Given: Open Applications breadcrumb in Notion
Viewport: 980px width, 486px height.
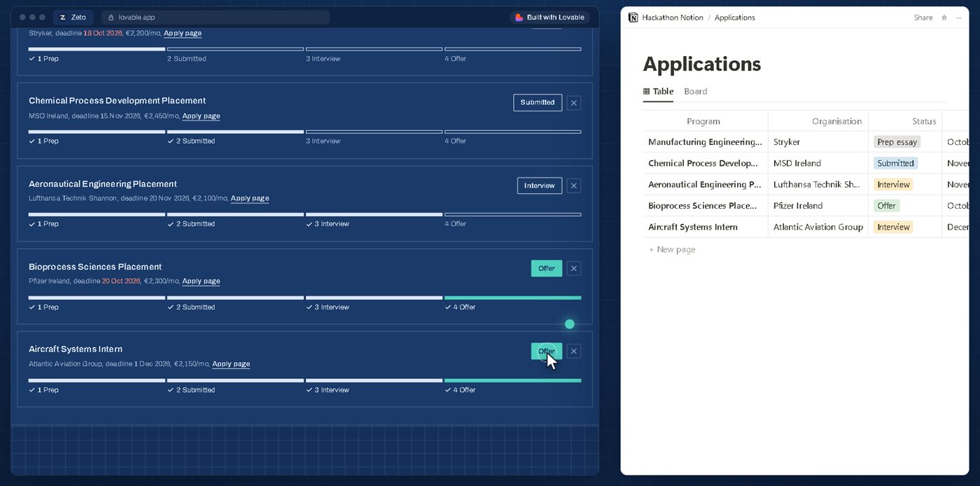Looking at the screenshot, I should (x=735, y=18).
